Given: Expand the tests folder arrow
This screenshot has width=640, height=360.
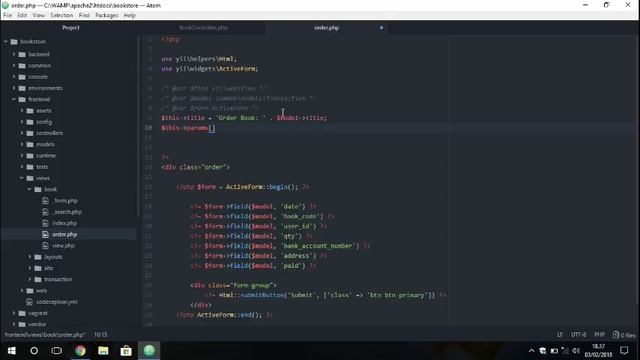Looking at the screenshot, I should click(22, 167).
